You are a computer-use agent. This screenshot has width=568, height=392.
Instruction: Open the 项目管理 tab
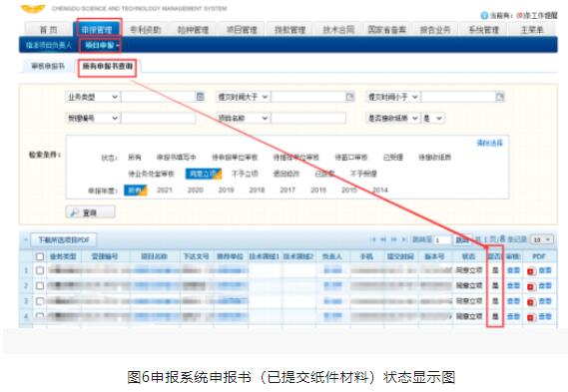click(242, 30)
